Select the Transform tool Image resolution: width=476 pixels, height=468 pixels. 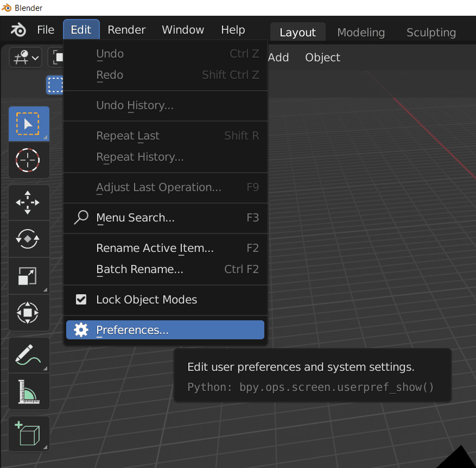[x=29, y=313]
